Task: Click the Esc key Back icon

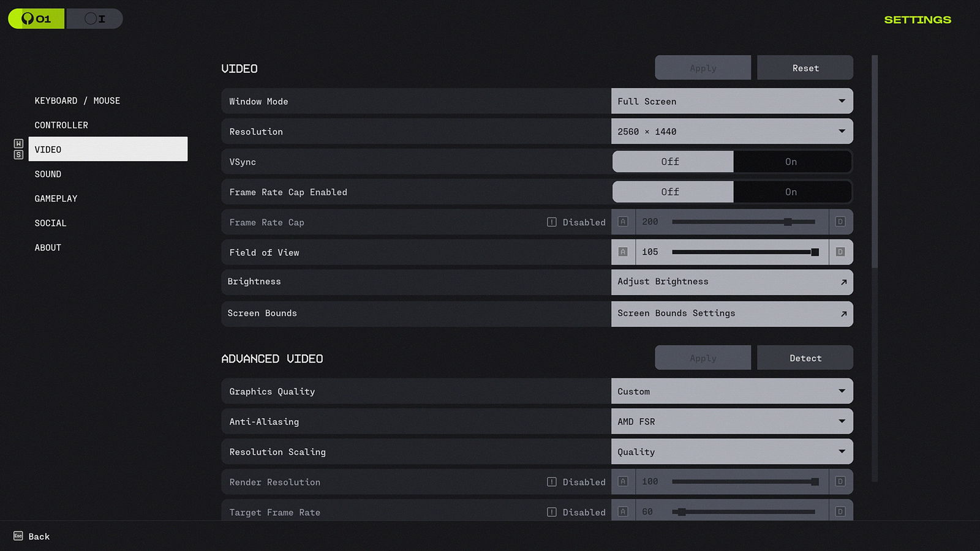Action: 18,536
